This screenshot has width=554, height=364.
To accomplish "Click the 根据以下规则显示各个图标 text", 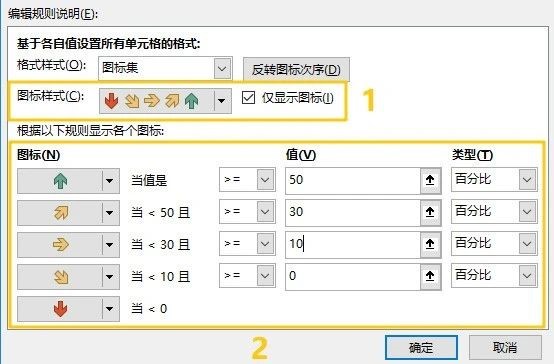I will 90,130.
